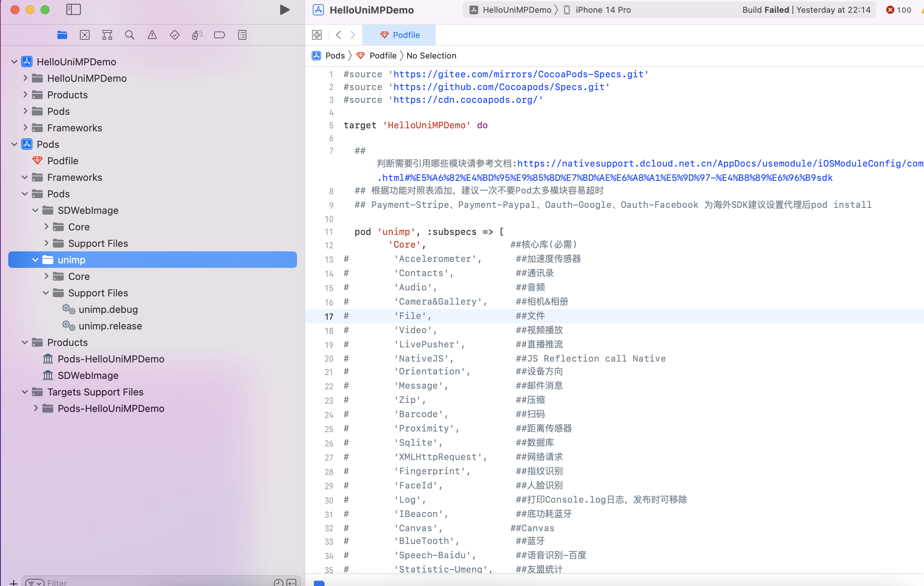Screen dimensions: 924x586
Task: Collapse the HelloUniMPDemo project root
Action: point(14,62)
